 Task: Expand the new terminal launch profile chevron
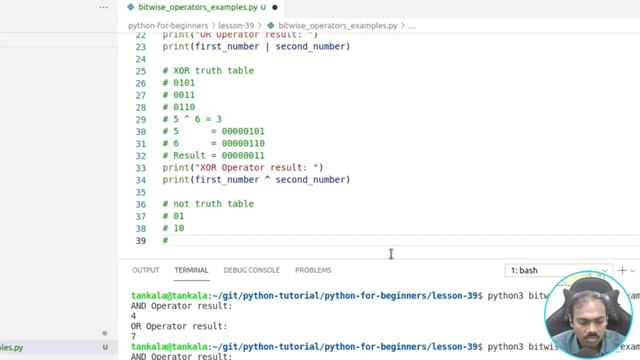(633, 271)
